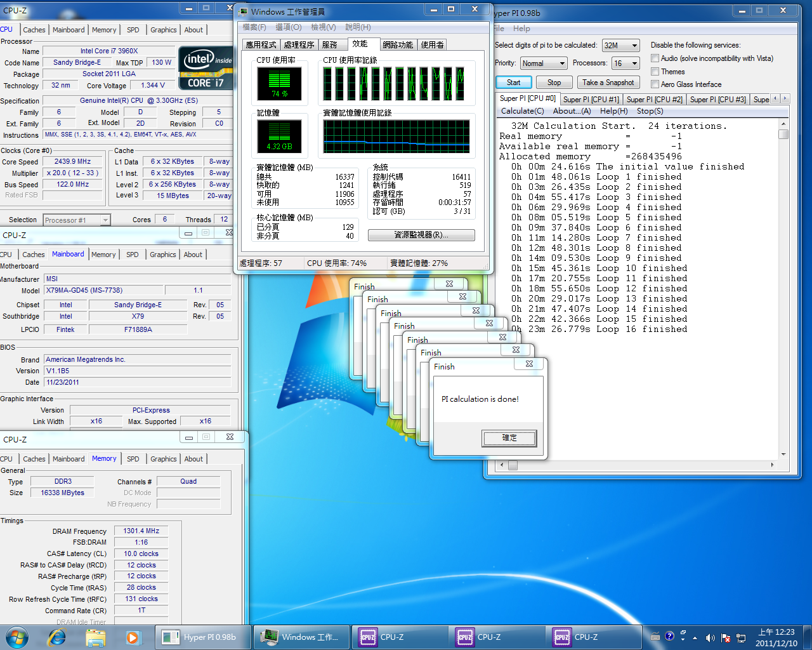Open Graphics tab in CPU-Z memory Timings window
Screen dimensions: 812x650
click(x=164, y=459)
